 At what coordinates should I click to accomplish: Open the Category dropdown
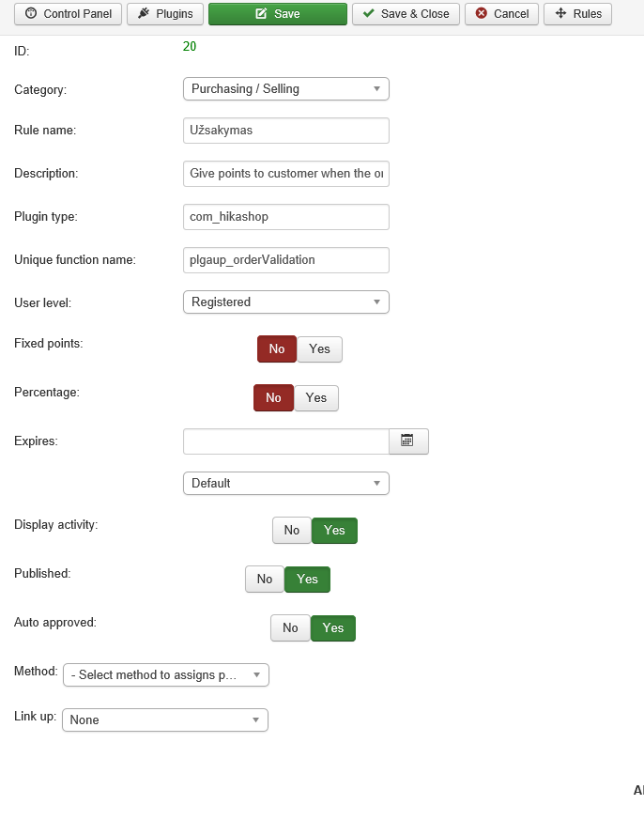[285, 88]
